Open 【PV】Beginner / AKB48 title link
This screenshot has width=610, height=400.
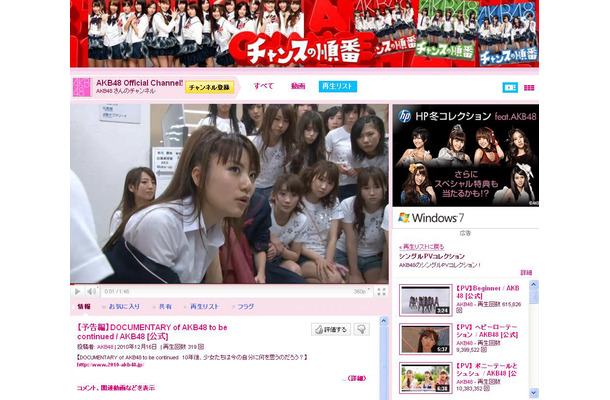pyautogui.click(x=488, y=292)
